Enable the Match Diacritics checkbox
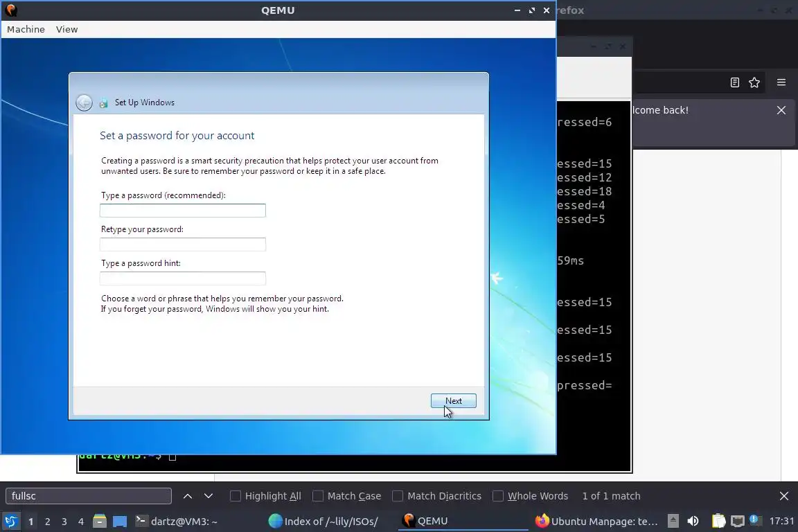Viewport: 798px width, 532px height. (398, 496)
